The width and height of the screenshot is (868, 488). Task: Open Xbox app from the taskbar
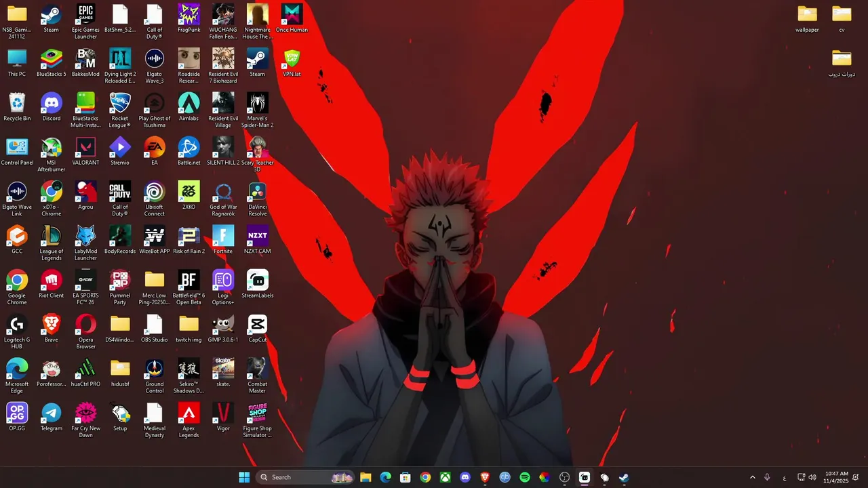pyautogui.click(x=445, y=477)
